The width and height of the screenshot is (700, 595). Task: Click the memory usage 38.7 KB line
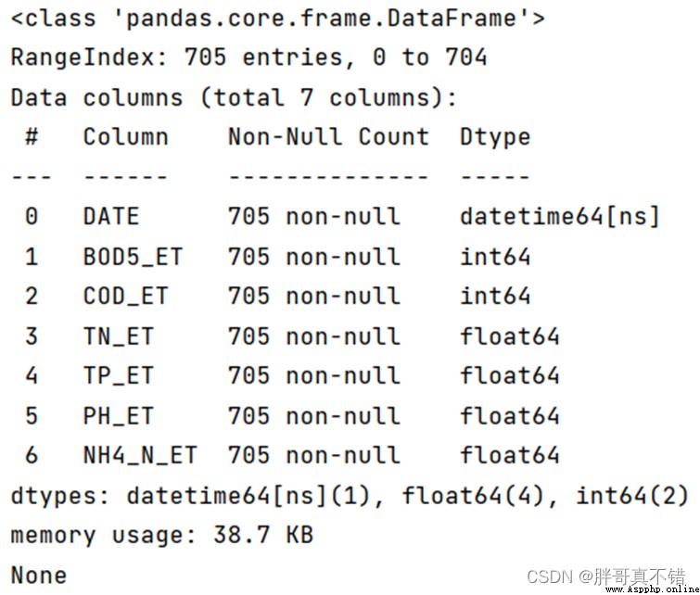coord(162,535)
